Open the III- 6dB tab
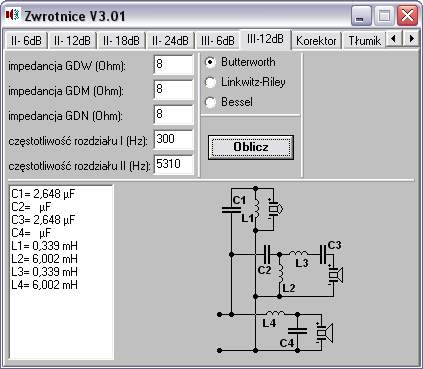423x369 pixels. [x=218, y=41]
